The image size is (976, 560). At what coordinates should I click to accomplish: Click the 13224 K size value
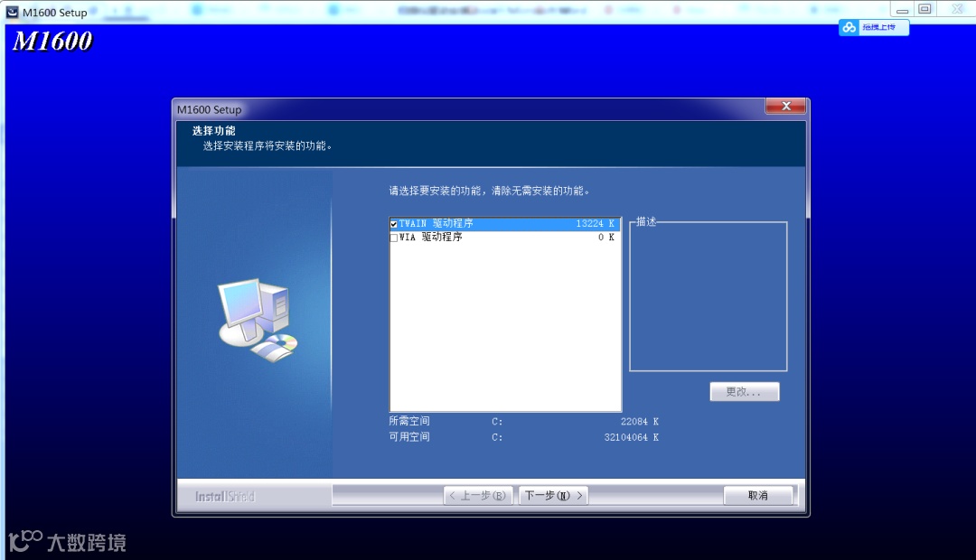point(595,223)
